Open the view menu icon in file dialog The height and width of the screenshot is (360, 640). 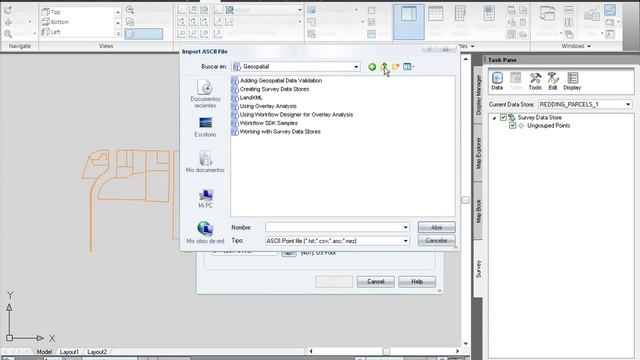[x=408, y=67]
